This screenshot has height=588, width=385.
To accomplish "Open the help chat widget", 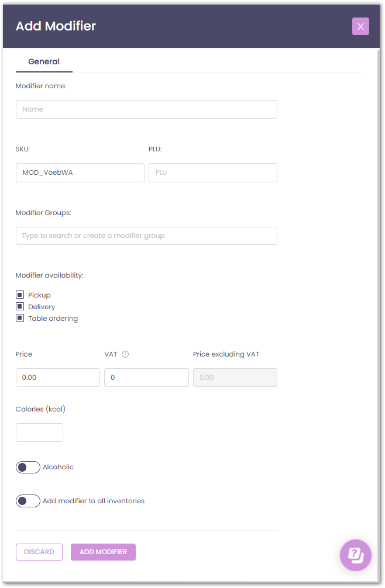I will tap(356, 555).
